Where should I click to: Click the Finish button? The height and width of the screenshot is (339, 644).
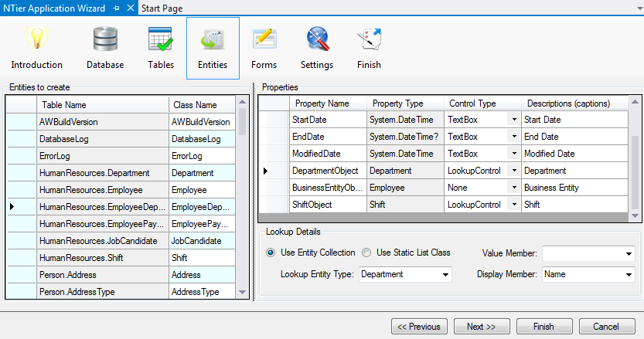[543, 327]
